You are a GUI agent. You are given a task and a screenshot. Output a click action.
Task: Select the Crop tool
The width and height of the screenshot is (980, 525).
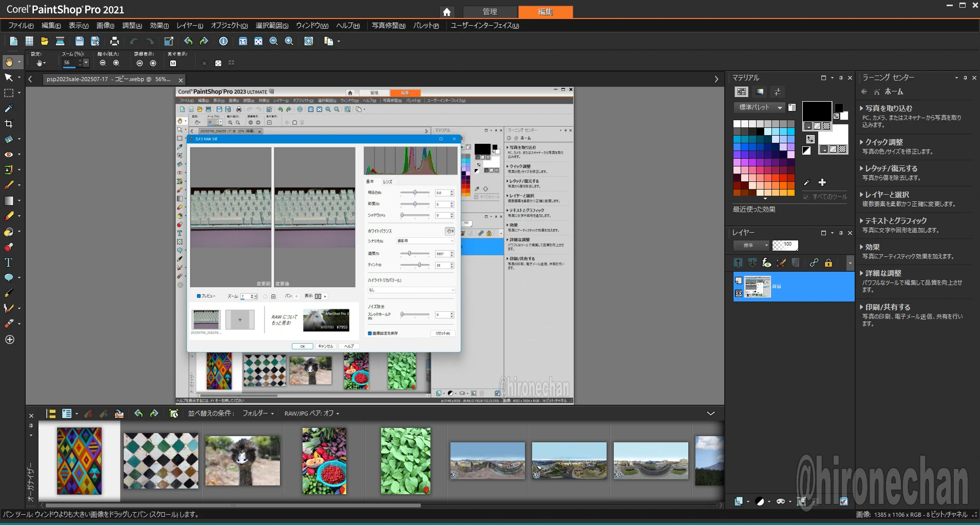(9, 124)
